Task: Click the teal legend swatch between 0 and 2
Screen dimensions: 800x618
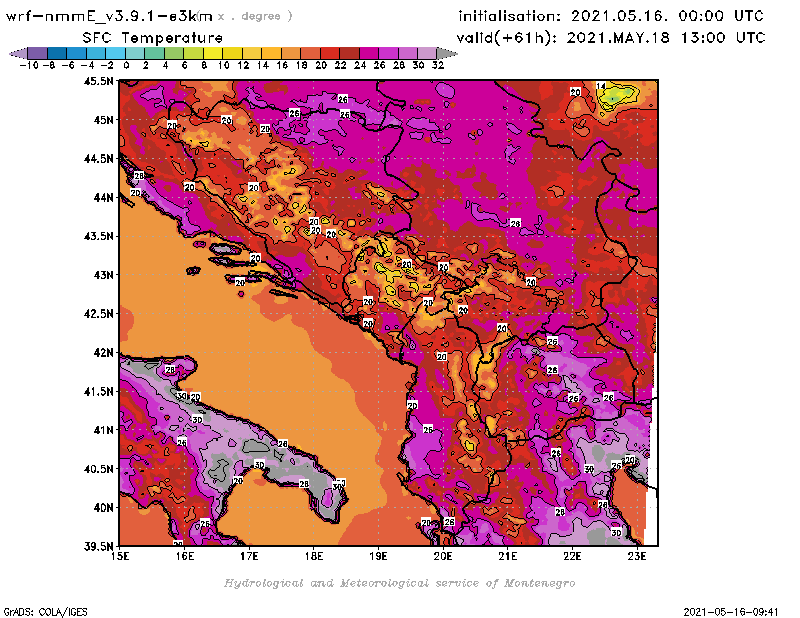Action: tap(135, 53)
